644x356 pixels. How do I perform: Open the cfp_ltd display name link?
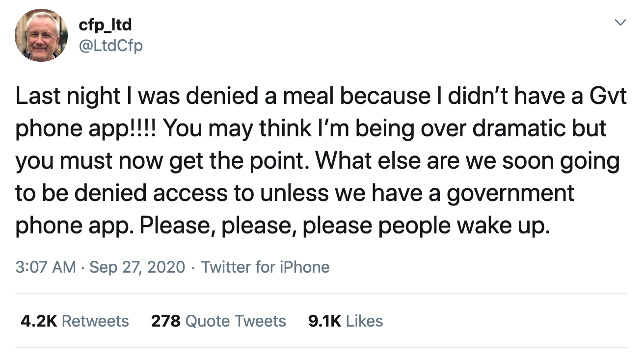[105, 24]
